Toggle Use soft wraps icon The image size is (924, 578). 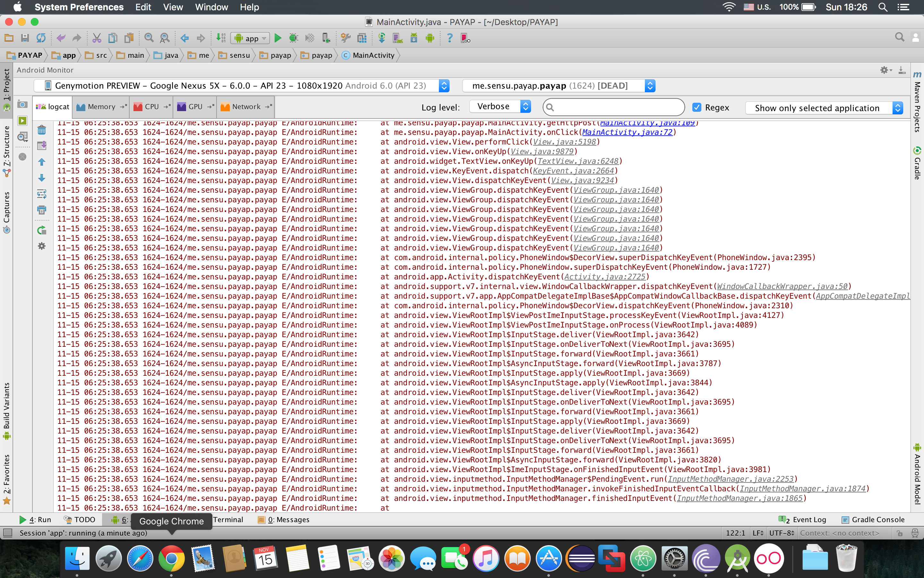click(42, 194)
